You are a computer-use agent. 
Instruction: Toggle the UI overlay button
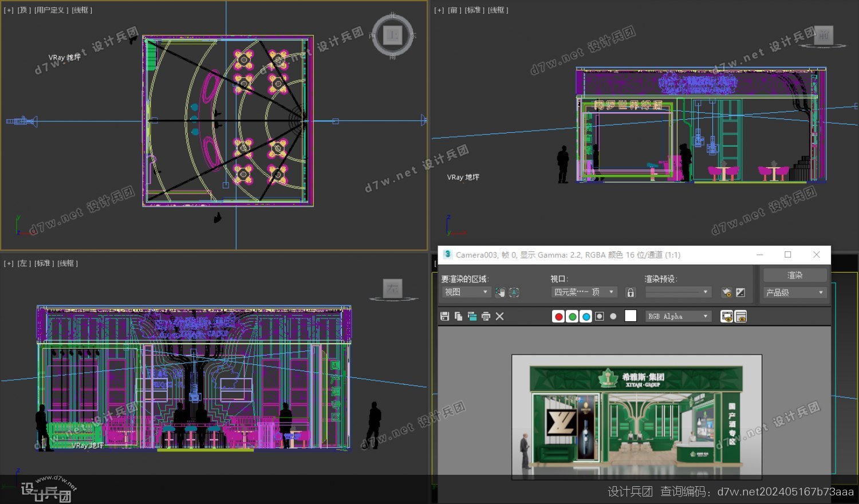727,316
